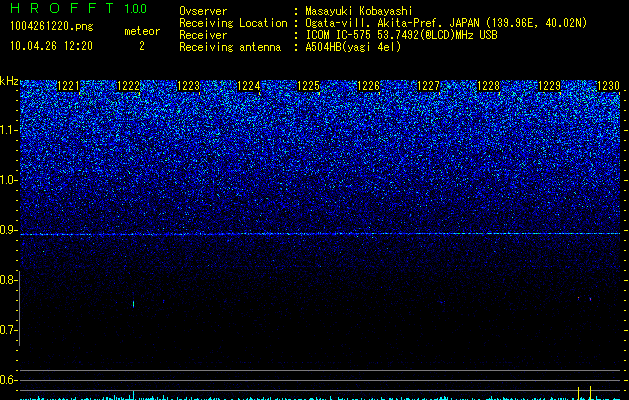Click the 1.1 kHz axis label
629x400 pixels.
[9, 130]
